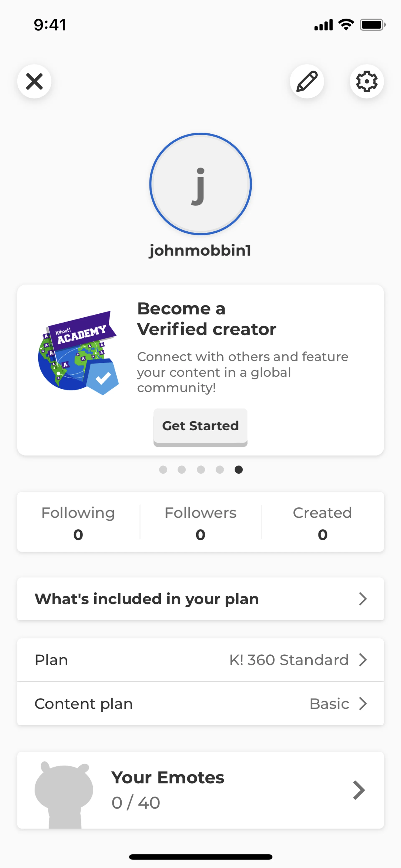Tap the Your Emotes chevron arrow
Screen dimensions: 401x868
point(359,790)
